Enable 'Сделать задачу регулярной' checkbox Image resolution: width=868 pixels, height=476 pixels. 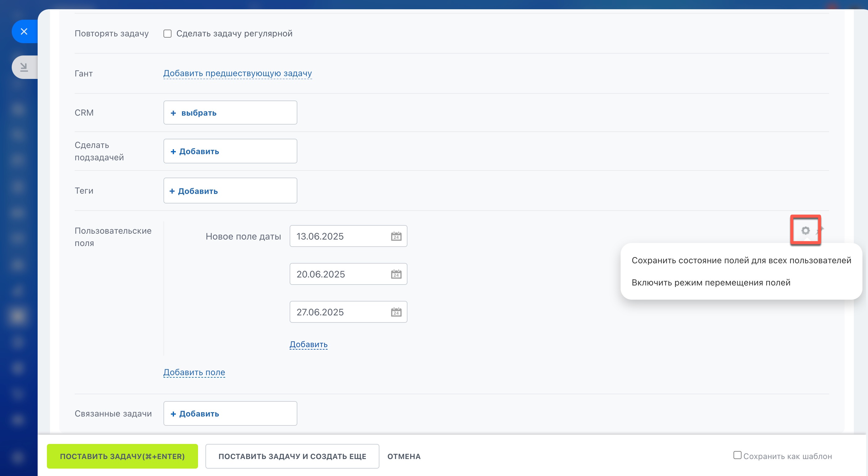[167, 34]
